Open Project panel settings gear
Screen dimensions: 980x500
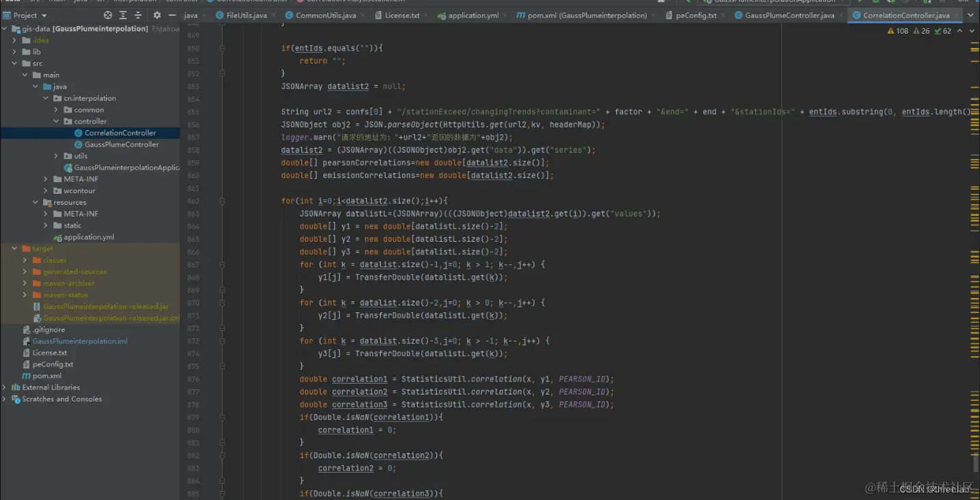pyautogui.click(x=158, y=15)
